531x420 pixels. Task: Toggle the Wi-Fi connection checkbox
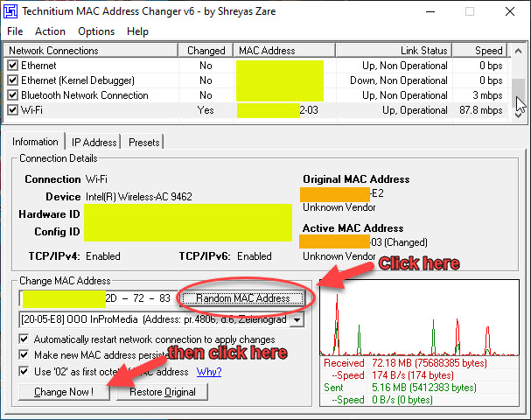[12, 110]
